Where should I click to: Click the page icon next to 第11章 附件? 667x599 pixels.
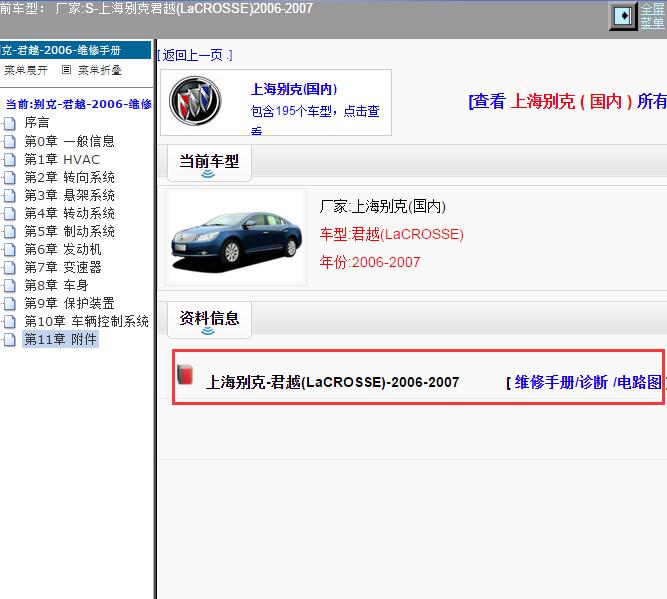coord(9,339)
